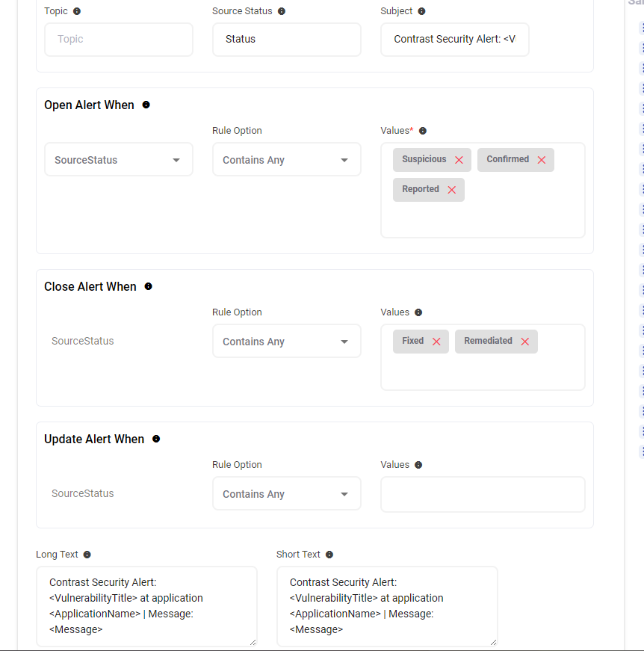Click the info icon beside Close Alert When
The image size is (644, 651).
coord(148,286)
